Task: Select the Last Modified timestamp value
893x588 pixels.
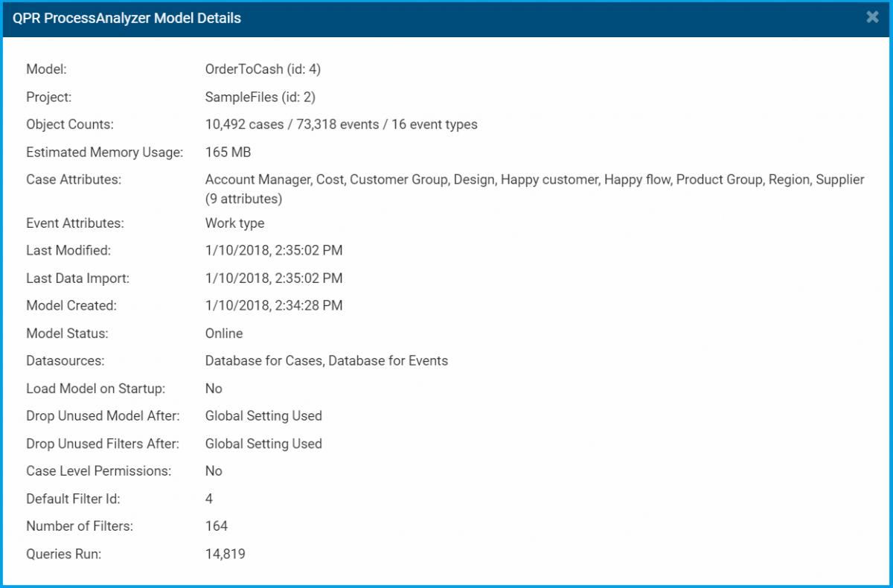Action: (274, 250)
